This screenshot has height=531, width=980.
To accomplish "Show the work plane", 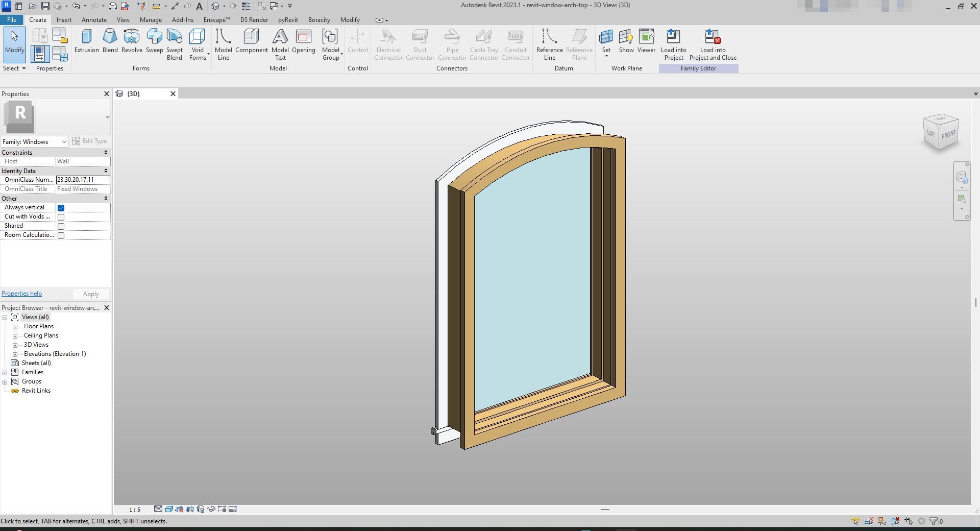I will (x=626, y=41).
